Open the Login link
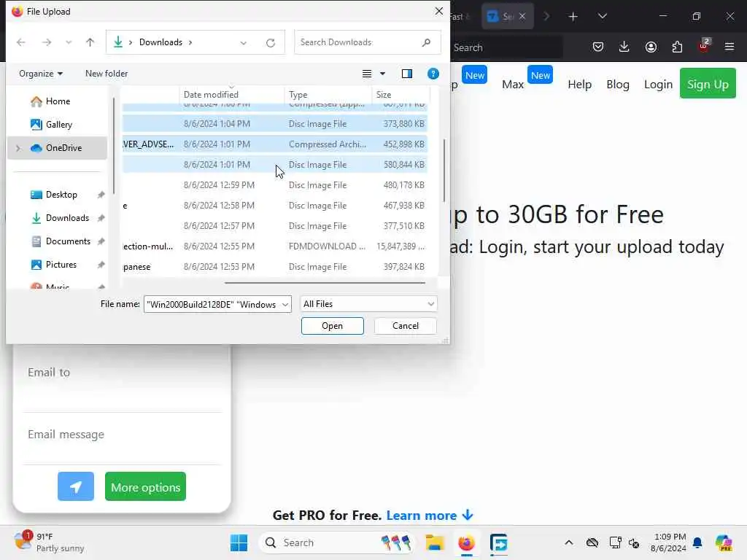Viewport: 747px width, 560px height. (658, 85)
